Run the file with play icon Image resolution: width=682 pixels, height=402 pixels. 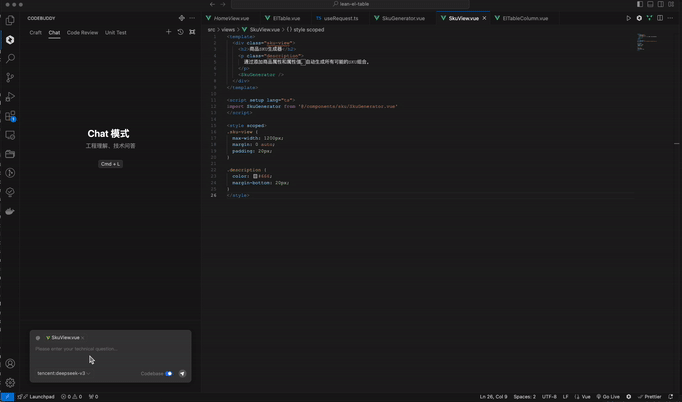point(628,18)
